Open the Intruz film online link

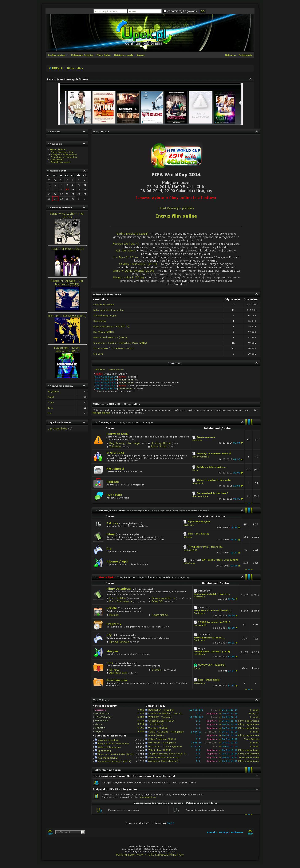click(x=176, y=216)
